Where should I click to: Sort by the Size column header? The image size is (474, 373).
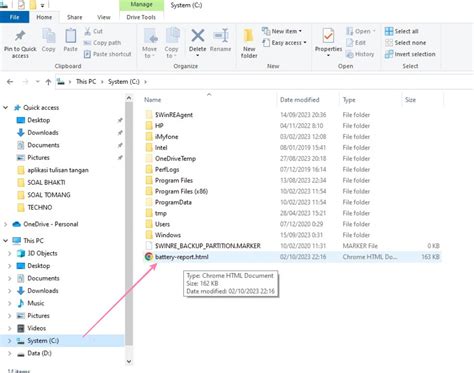410,100
